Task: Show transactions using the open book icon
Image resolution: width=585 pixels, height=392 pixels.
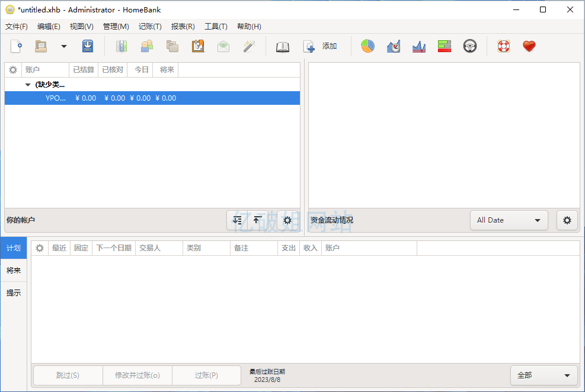Action: [x=283, y=46]
